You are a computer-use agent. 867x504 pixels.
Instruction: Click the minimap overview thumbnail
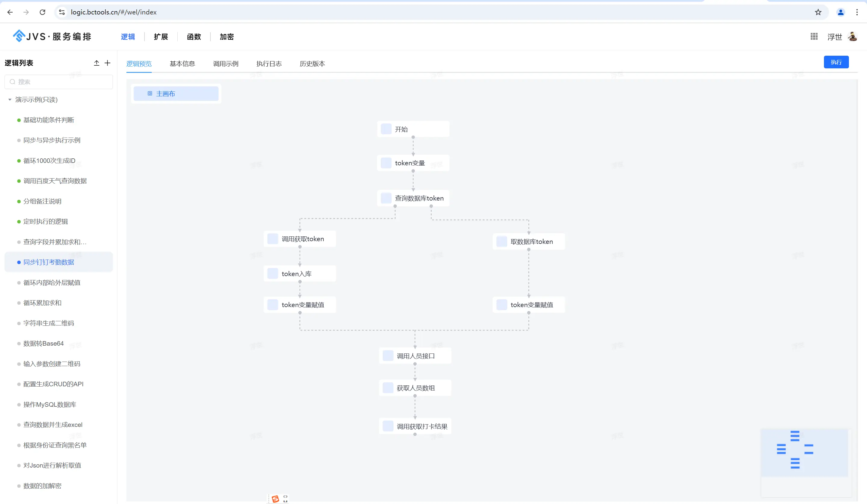804,453
